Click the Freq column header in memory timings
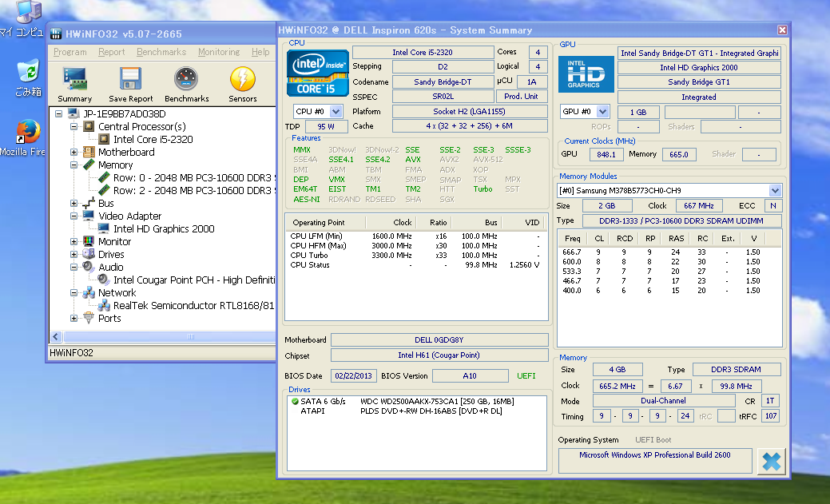The width and height of the screenshot is (830, 504). (572, 238)
